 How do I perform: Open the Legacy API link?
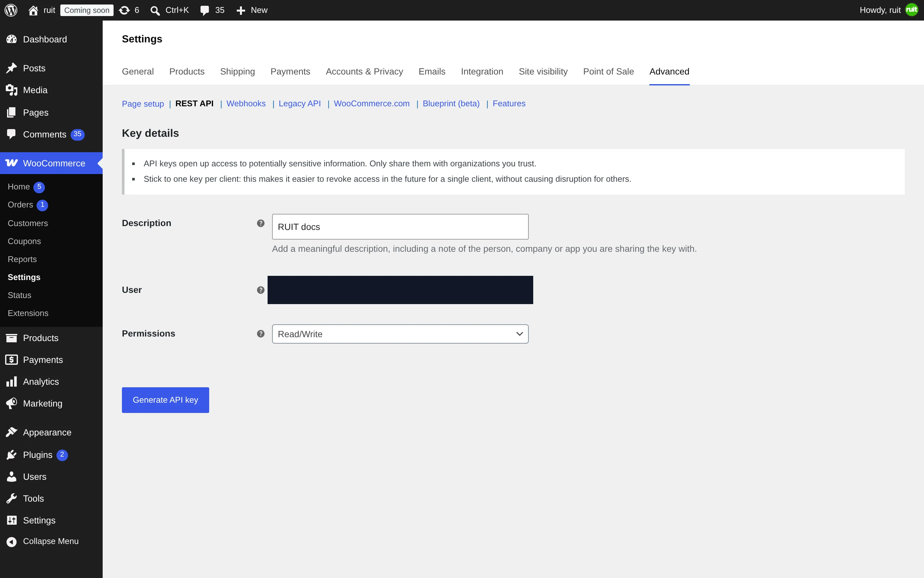pos(300,104)
